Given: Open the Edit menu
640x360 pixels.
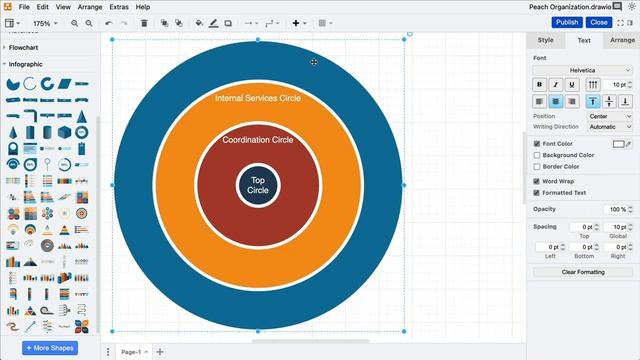Looking at the screenshot, I should coord(42,7).
